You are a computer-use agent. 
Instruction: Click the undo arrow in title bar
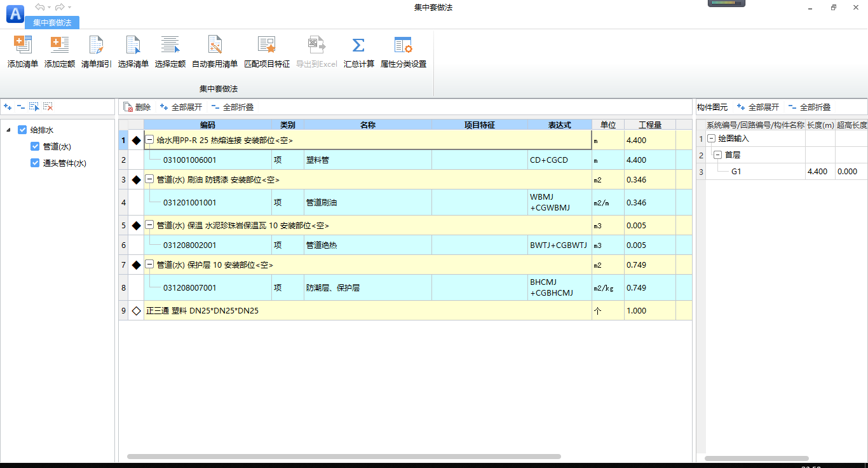tap(40, 7)
